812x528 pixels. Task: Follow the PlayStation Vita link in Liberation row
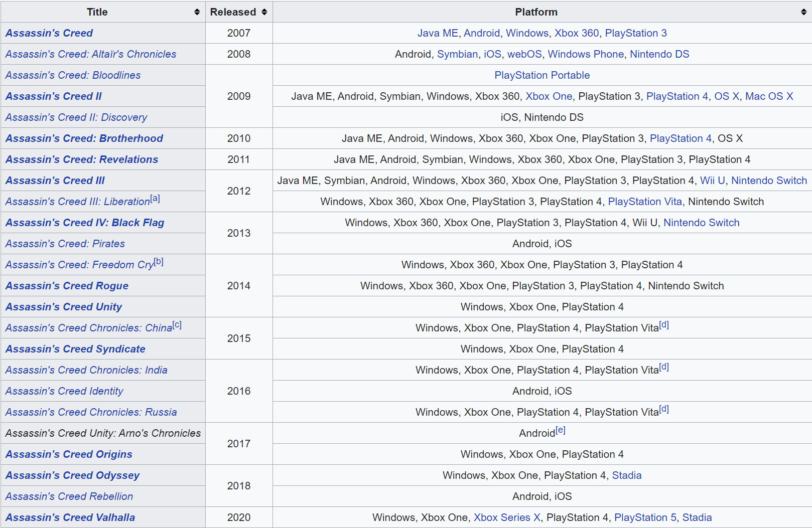click(x=645, y=202)
